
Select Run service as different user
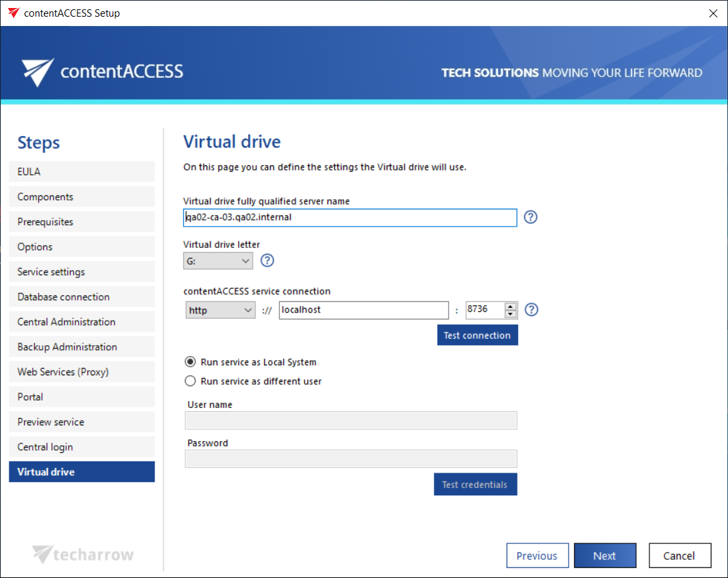tap(190, 381)
